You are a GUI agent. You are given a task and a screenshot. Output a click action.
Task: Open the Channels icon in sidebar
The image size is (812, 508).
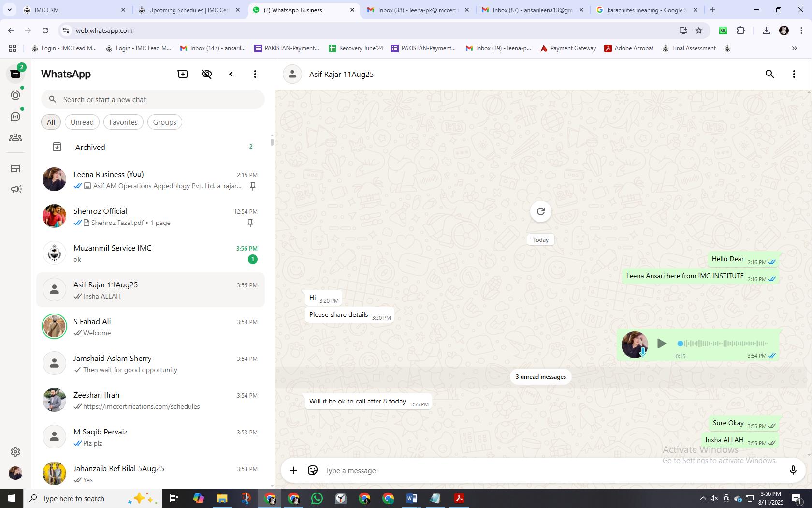[15, 117]
